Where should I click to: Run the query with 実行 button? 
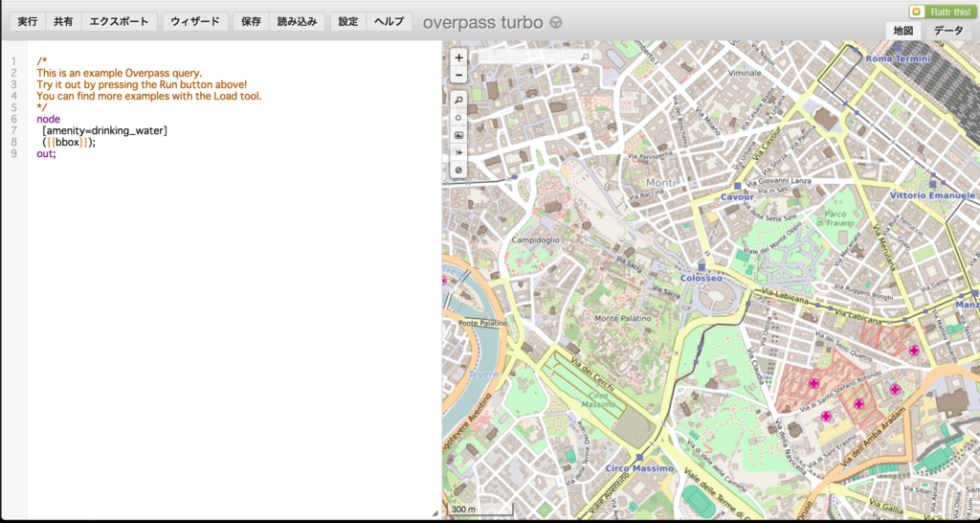point(27,21)
